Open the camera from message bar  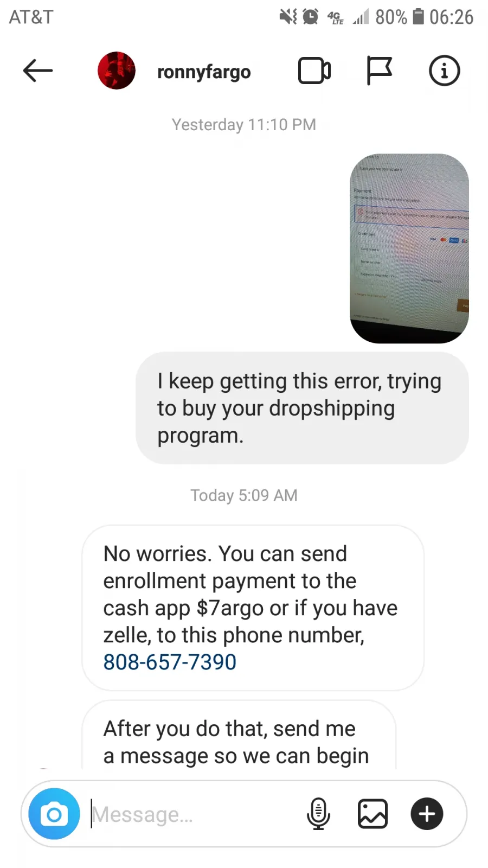54,814
